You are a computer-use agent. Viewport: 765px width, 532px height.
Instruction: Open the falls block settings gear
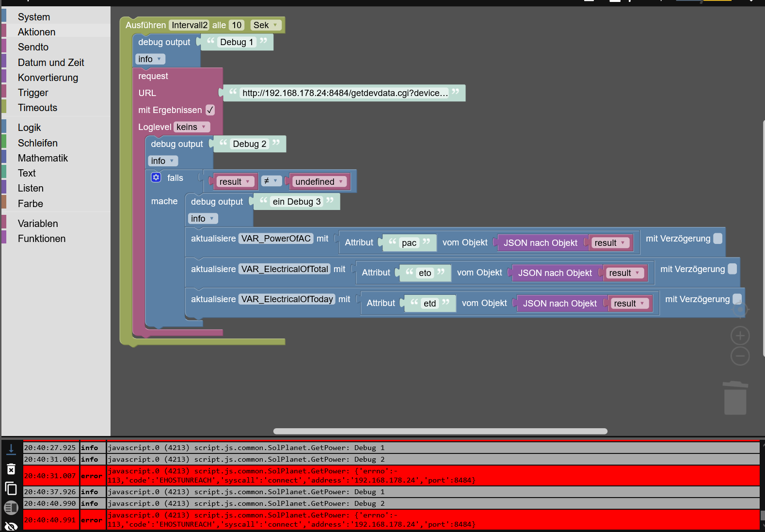click(156, 177)
